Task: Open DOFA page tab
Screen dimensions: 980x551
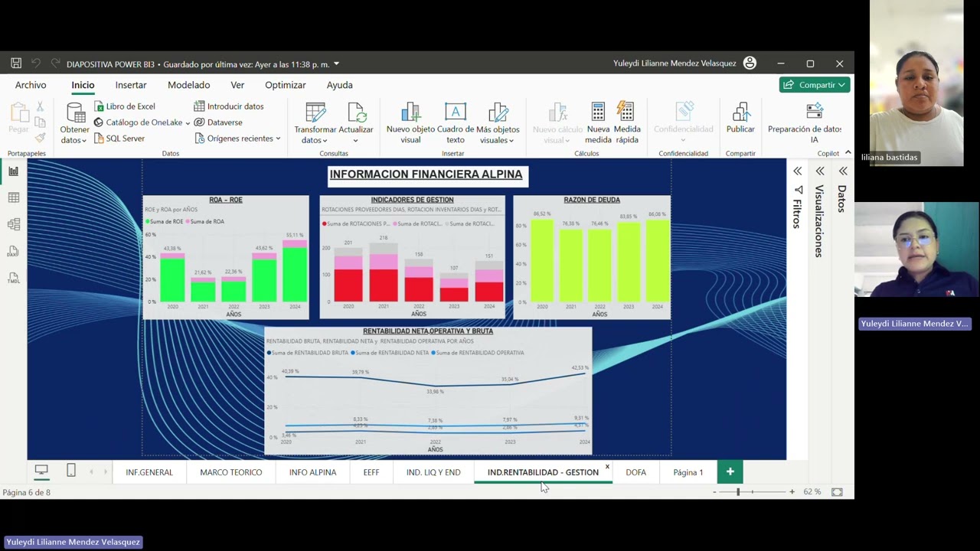Action: (x=635, y=472)
